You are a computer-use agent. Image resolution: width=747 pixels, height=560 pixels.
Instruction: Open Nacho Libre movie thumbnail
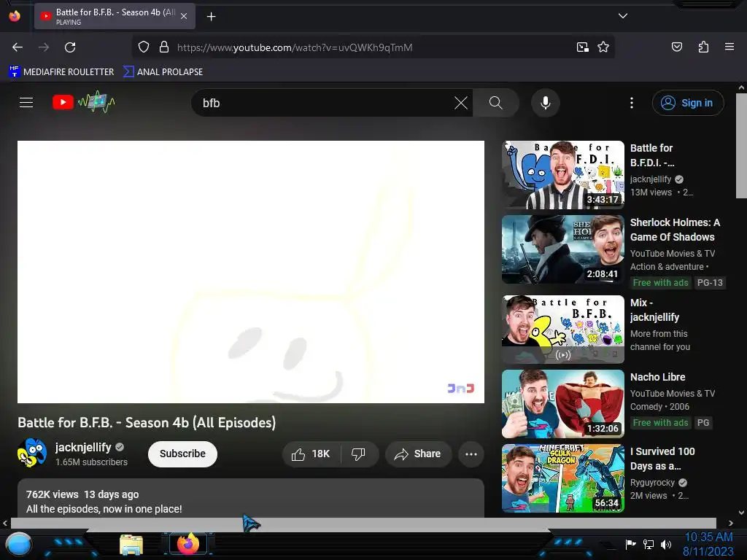pyautogui.click(x=563, y=404)
